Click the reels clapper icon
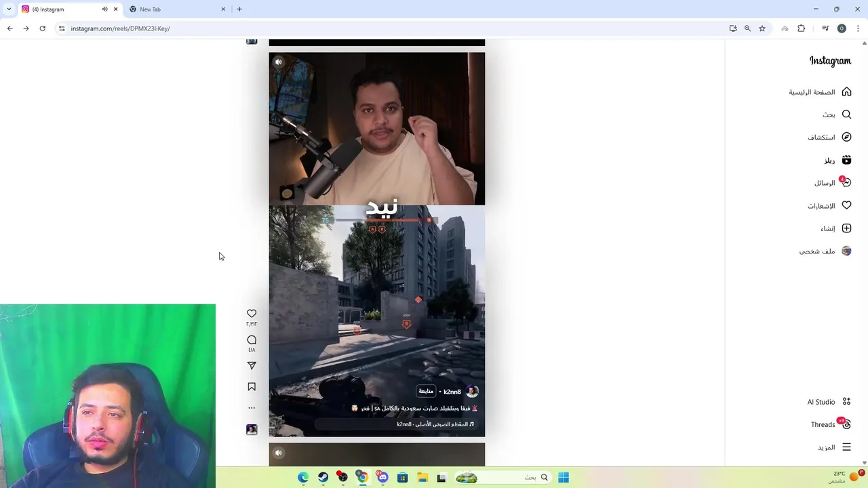The height and width of the screenshot is (488, 868). pyautogui.click(x=846, y=160)
